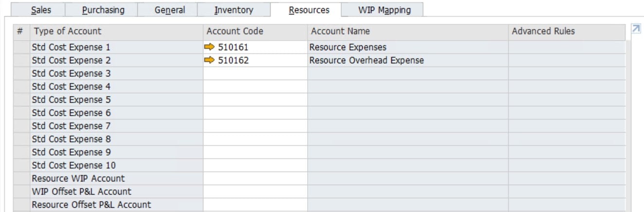This screenshot has height=212, width=644.
Task: Open the WIP Mapping tab
Action: tap(384, 10)
